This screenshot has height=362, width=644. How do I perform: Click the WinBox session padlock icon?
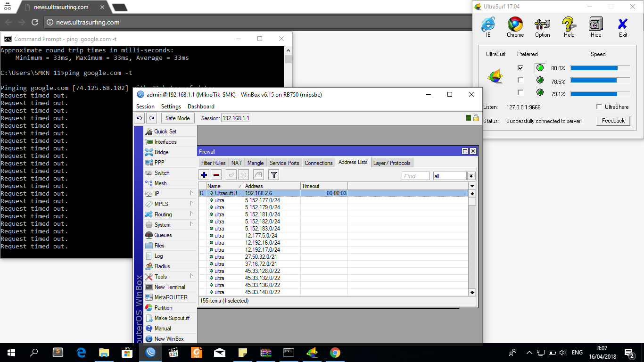[476, 118]
